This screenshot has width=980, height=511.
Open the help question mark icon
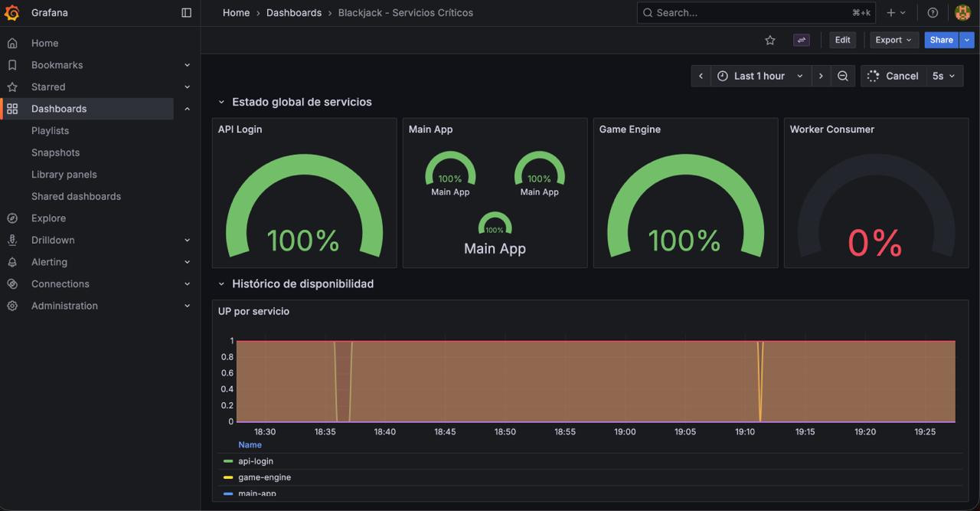pyautogui.click(x=933, y=12)
